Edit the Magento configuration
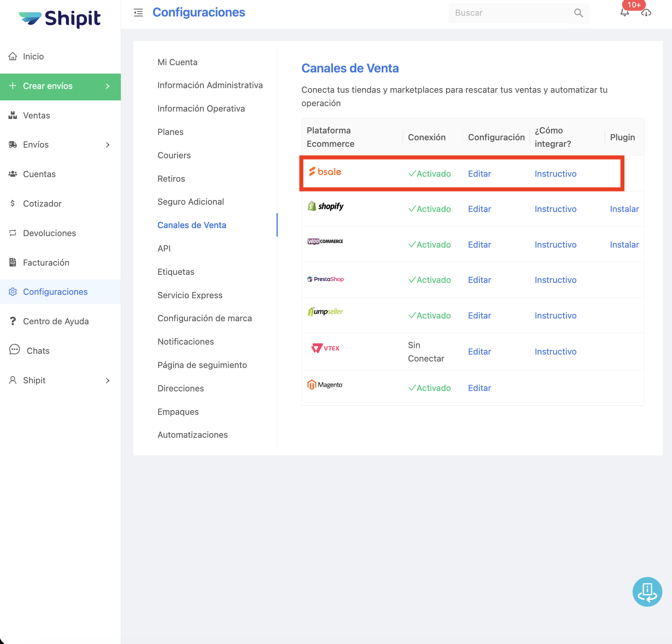The image size is (672, 644). [x=479, y=388]
